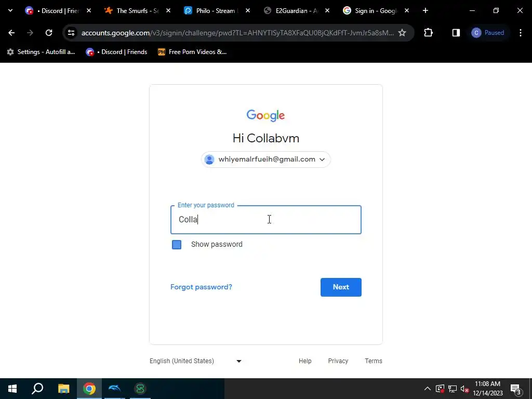Show hidden system tray icons

428,389
